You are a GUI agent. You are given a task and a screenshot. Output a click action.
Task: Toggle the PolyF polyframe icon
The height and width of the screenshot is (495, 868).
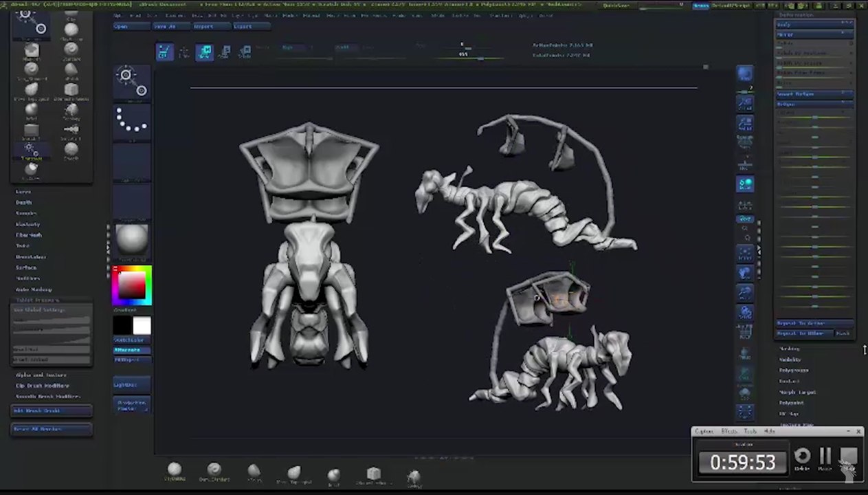click(745, 333)
